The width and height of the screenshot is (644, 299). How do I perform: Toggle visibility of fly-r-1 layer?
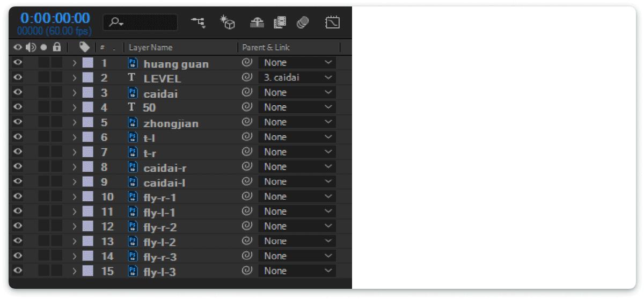18,196
